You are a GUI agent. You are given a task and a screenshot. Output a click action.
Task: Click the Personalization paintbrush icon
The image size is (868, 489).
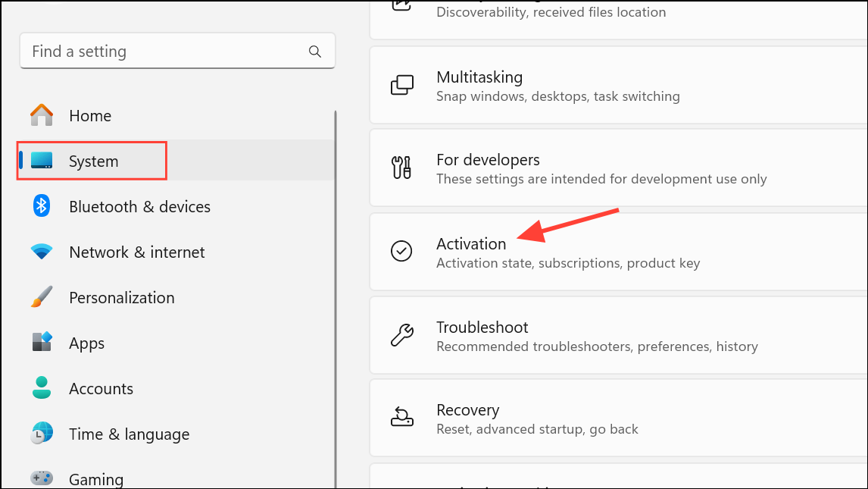42,297
